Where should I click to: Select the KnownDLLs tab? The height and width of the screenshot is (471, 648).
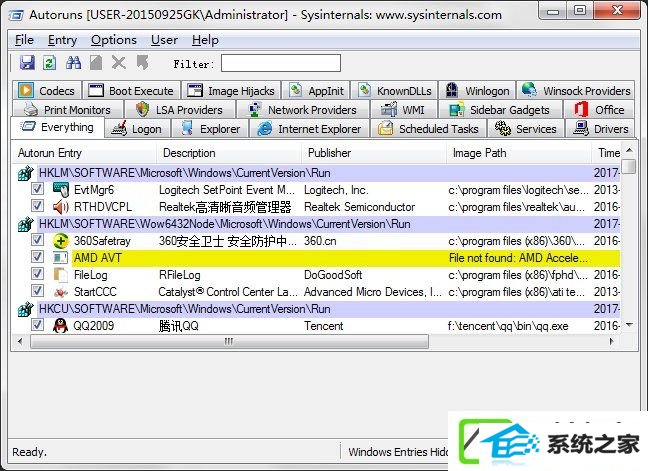[395, 90]
